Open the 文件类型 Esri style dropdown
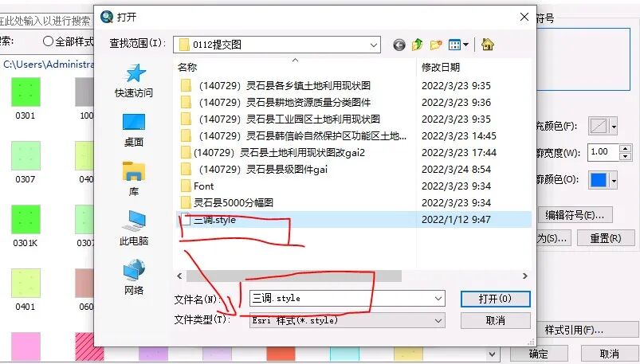Image resolution: width=640 pixels, height=364 pixels. [x=347, y=321]
